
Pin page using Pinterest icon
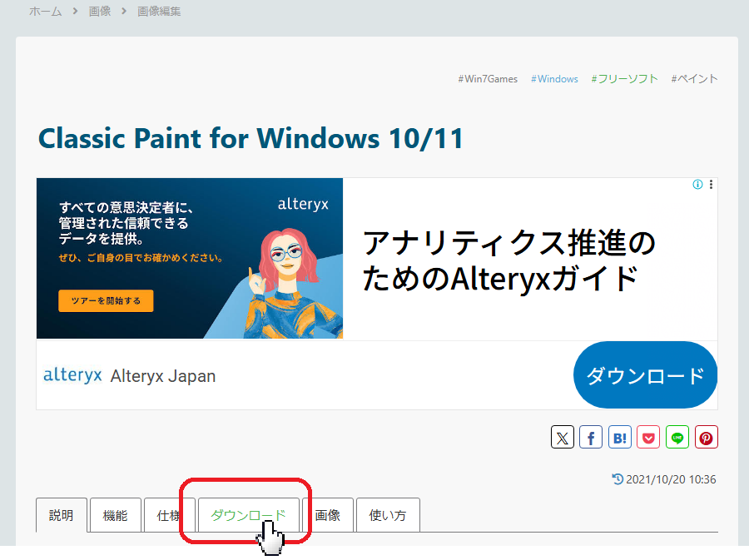point(707,437)
